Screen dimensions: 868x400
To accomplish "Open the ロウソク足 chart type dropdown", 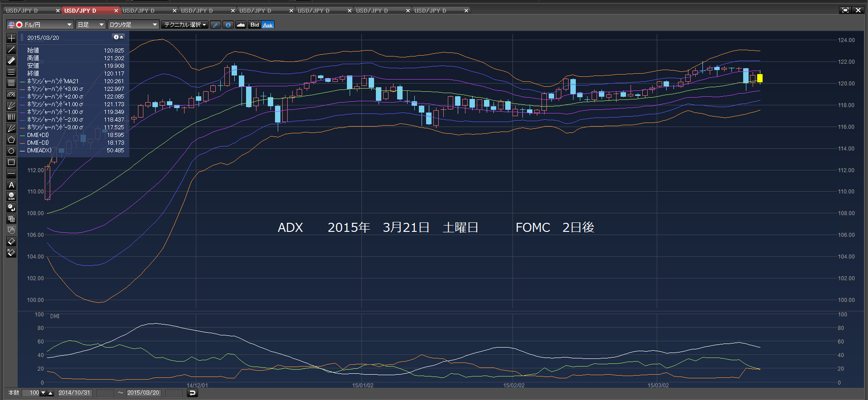I will click(x=133, y=25).
